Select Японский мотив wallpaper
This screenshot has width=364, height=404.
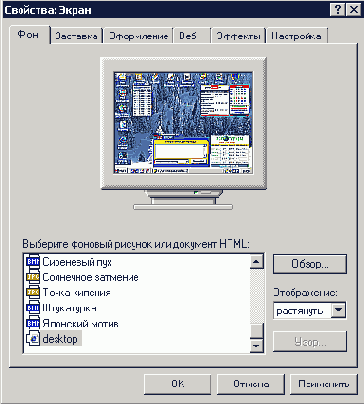click(80, 323)
